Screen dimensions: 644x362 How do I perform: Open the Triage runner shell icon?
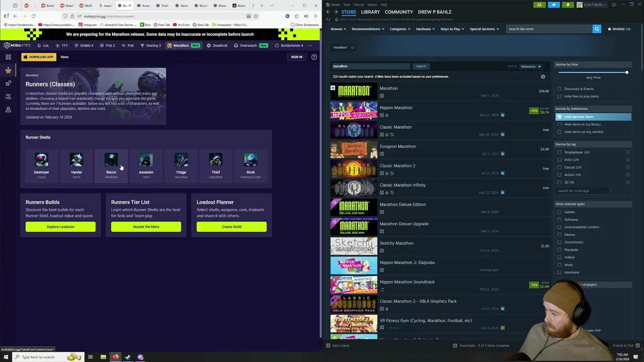coord(181,160)
